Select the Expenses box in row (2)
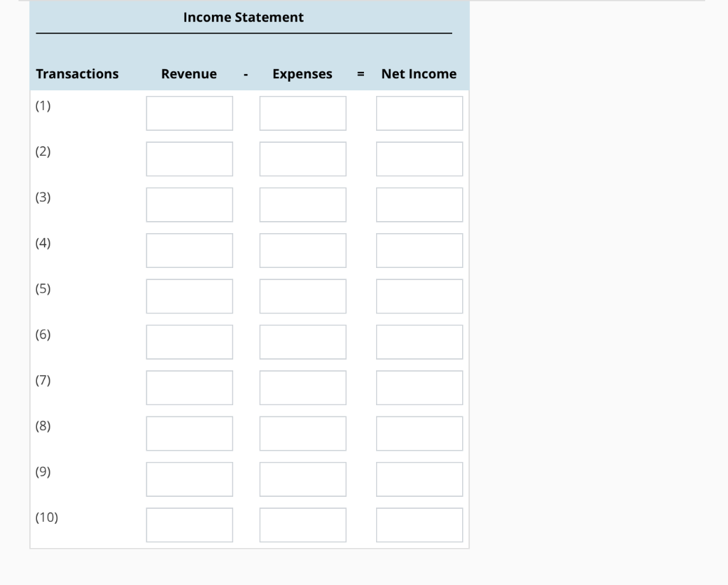This screenshot has width=728, height=585. click(303, 159)
